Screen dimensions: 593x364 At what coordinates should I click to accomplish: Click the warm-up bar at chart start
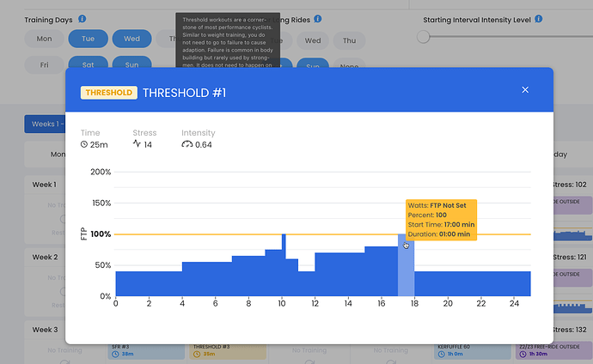(x=149, y=283)
